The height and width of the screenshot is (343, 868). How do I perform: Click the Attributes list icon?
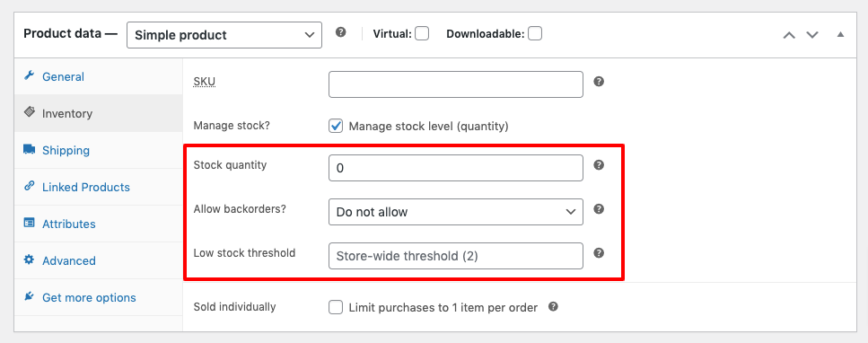(x=30, y=224)
